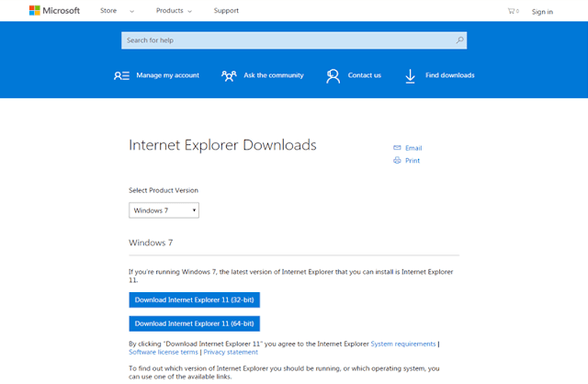Click the Print printer icon

[397, 161]
